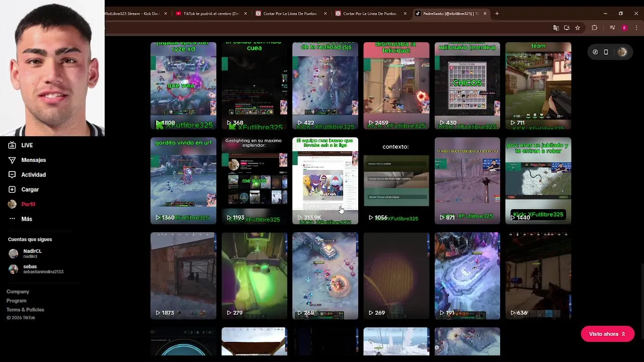644x362 pixels.
Task: Switch to XfutLibre325 Stream Kick tab
Action: [x=133, y=14]
